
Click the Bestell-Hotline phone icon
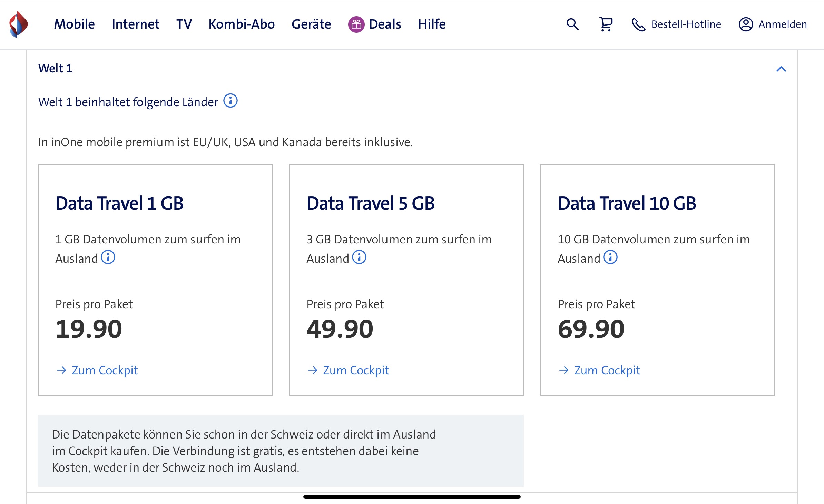638,24
